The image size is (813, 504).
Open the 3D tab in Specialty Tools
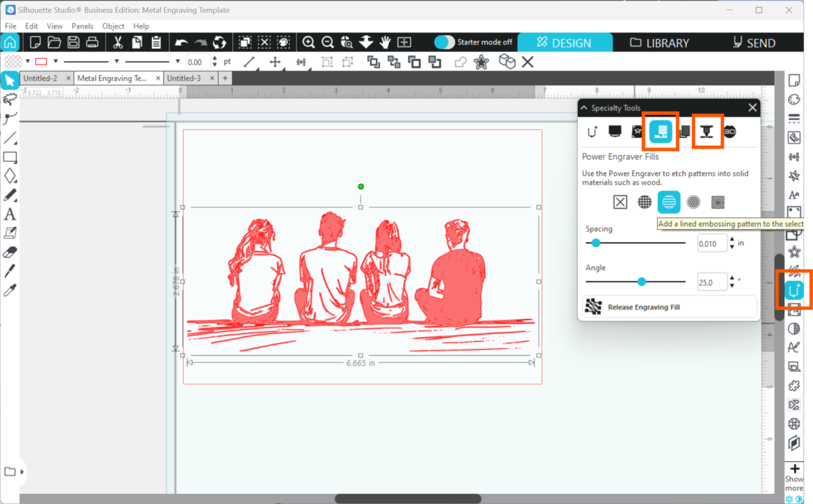pyautogui.click(x=730, y=131)
